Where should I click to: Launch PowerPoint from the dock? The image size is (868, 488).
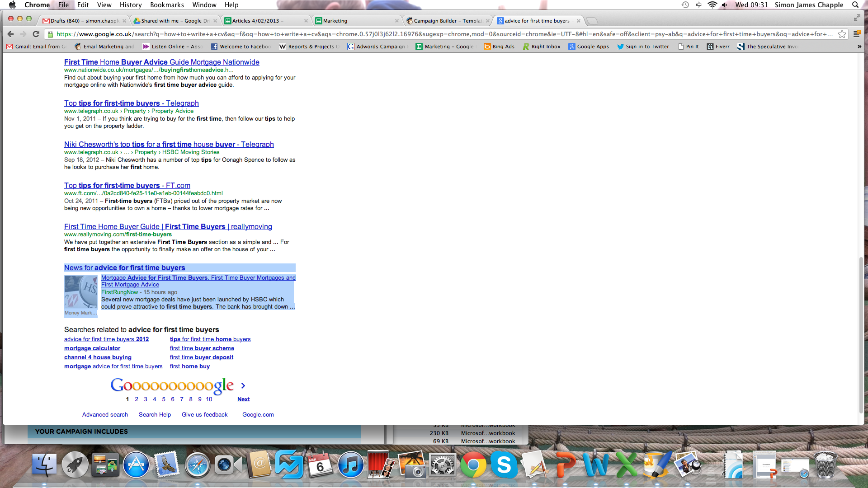tap(565, 465)
